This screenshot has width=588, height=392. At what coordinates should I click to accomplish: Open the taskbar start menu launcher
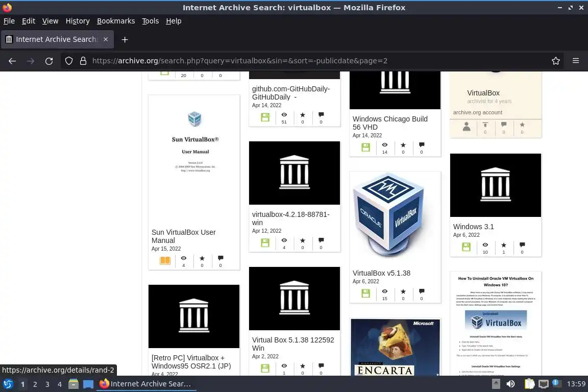point(8,384)
